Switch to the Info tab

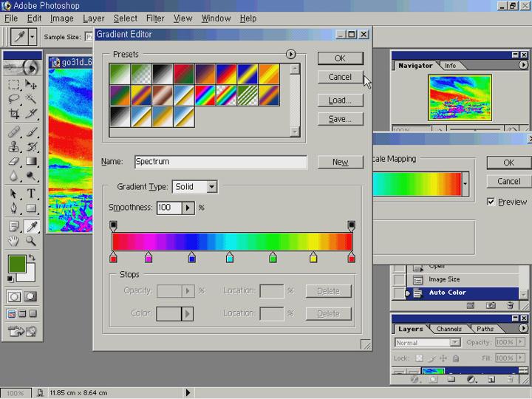[x=450, y=66]
